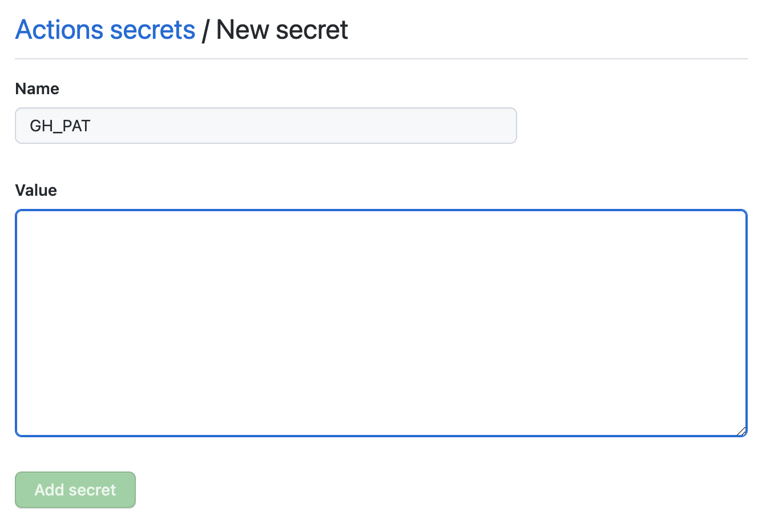Click the Name field label
Viewport: 766px width, 532px height.
point(37,89)
